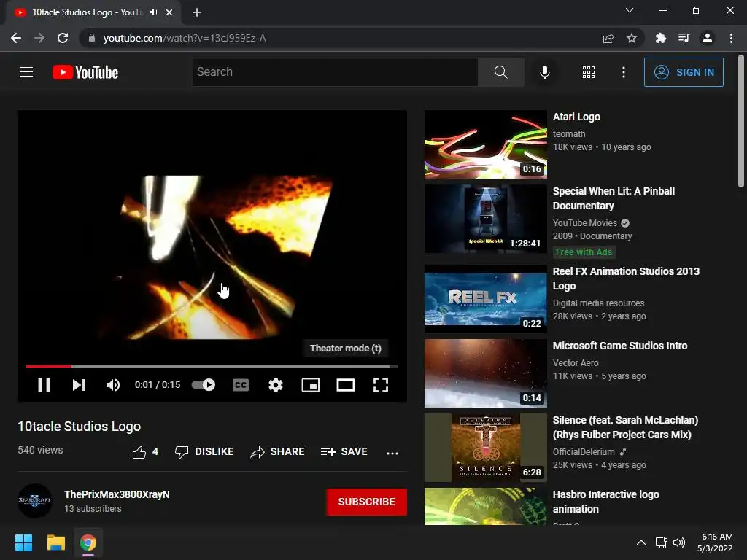Click the page vertical scrollbar
Screen dimensions: 747x560
click(741, 122)
